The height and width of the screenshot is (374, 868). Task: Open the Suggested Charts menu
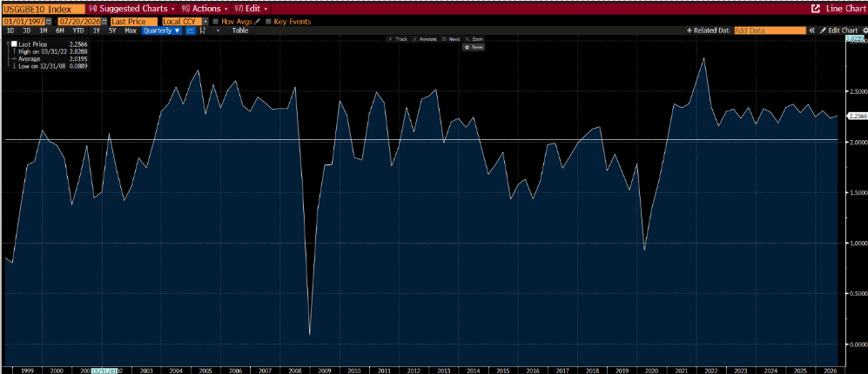131,9
